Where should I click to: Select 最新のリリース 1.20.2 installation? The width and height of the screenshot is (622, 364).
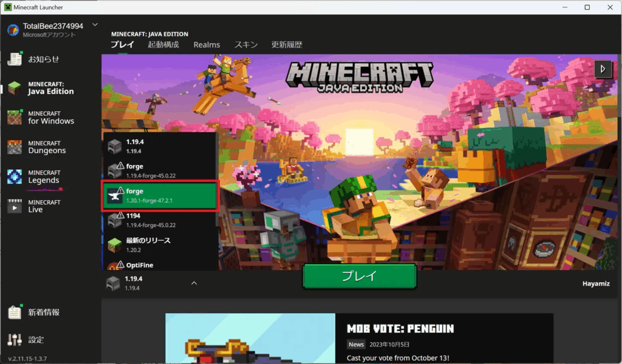[x=160, y=244]
